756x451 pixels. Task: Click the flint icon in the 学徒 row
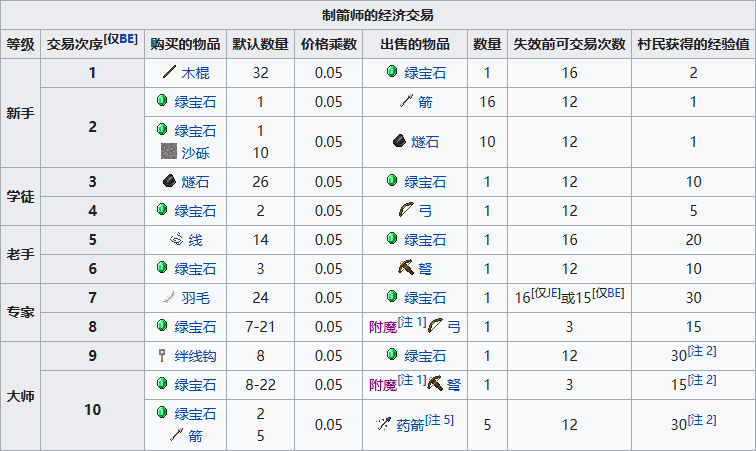168,182
